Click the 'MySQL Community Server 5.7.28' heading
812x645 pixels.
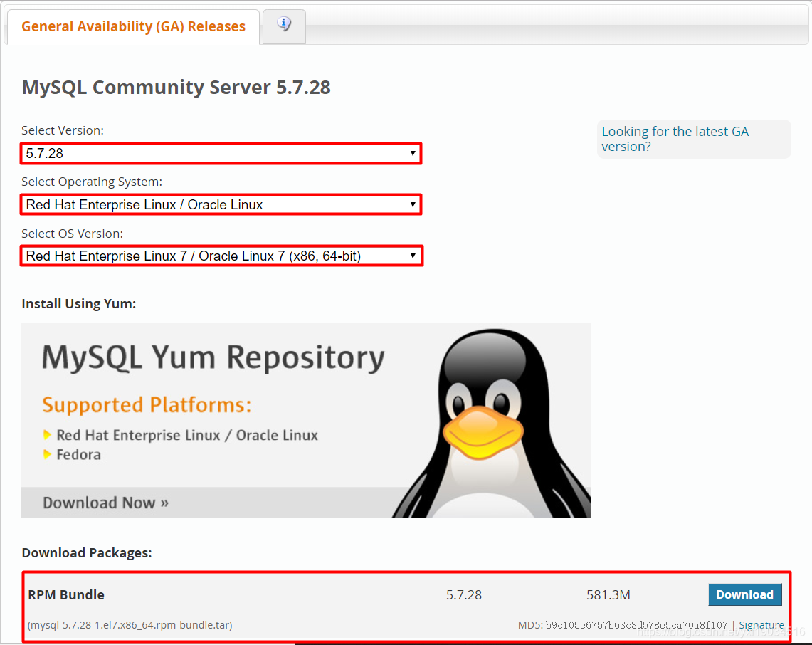[x=176, y=87]
